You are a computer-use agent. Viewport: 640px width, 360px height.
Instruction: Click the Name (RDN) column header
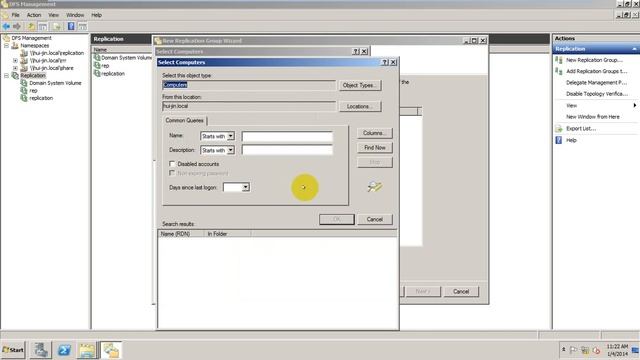pyautogui.click(x=181, y=234)
